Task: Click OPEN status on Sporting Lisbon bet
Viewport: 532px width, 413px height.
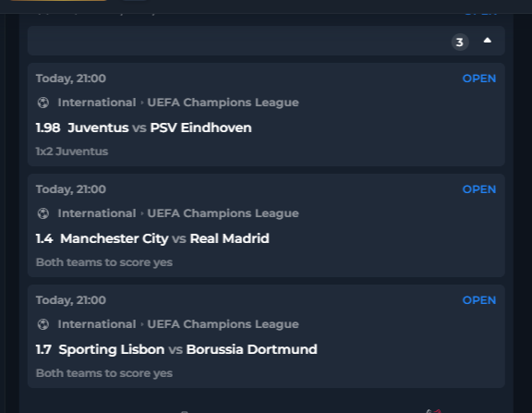Action: click(479, 300)
